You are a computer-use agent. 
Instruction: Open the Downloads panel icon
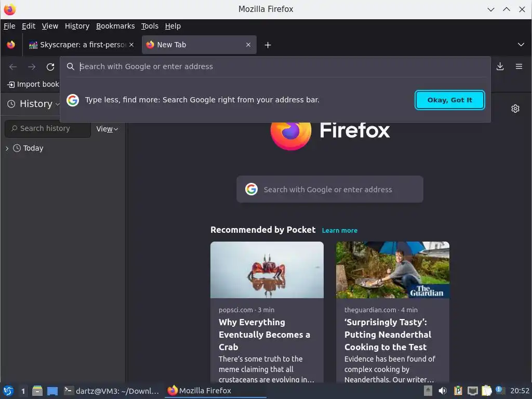(500, 66)
